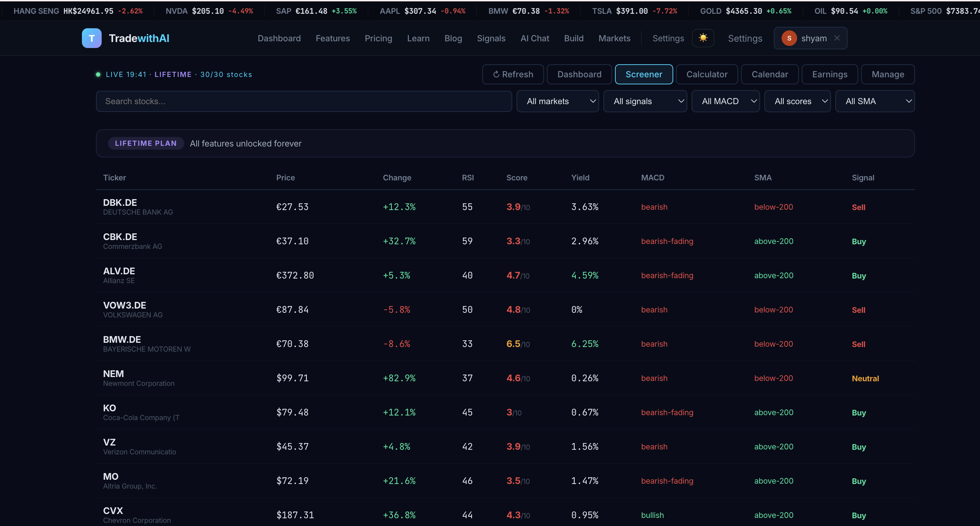The height and width of the screenshot is (526, 980).
Task: Sort by Change column header
Action: pos(397,178)
